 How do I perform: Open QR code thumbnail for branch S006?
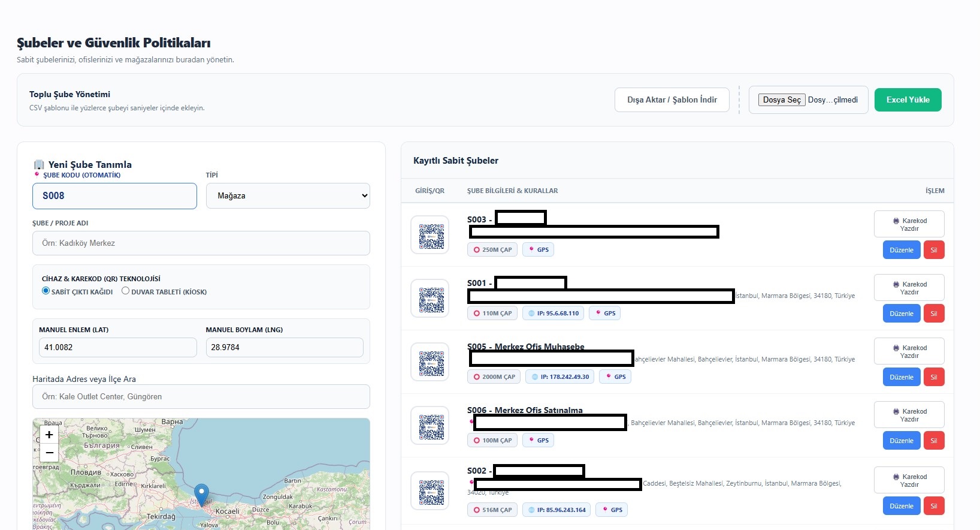[x=429, y=426]
